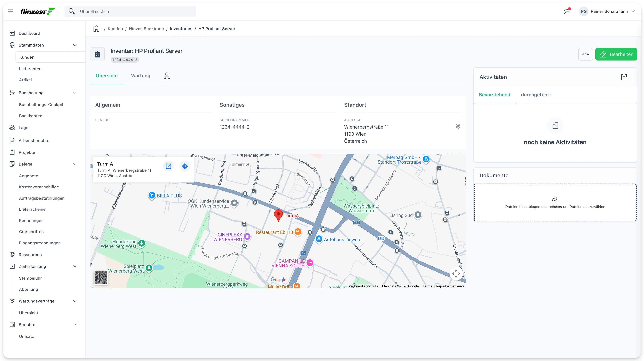This screenshot has height=361, width=644.
Task: Click the Google logo on the map
Action: [278, 279]
